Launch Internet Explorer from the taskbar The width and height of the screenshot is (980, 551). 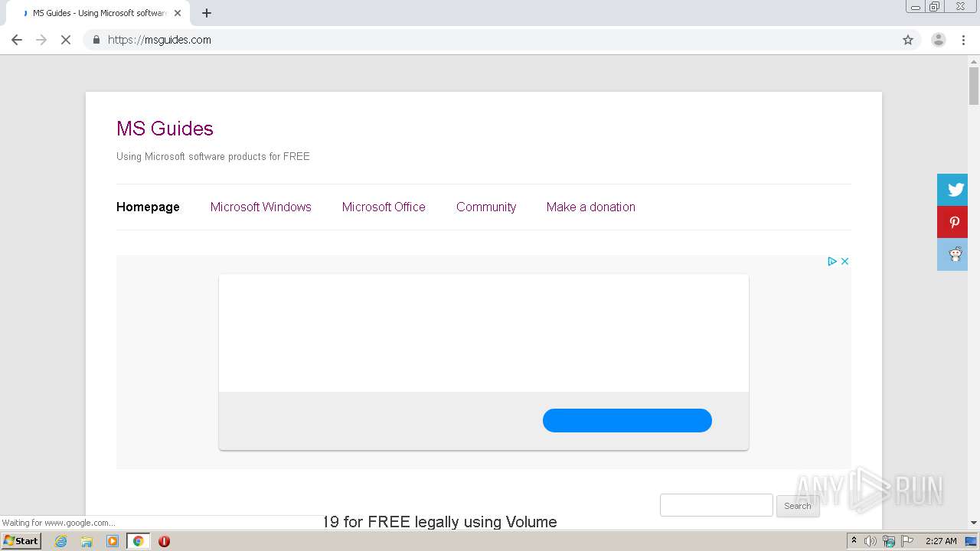61,541
